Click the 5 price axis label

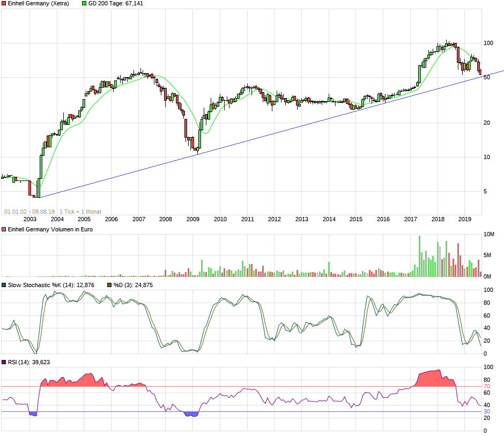pyautogui.click(x=485, y=192)
